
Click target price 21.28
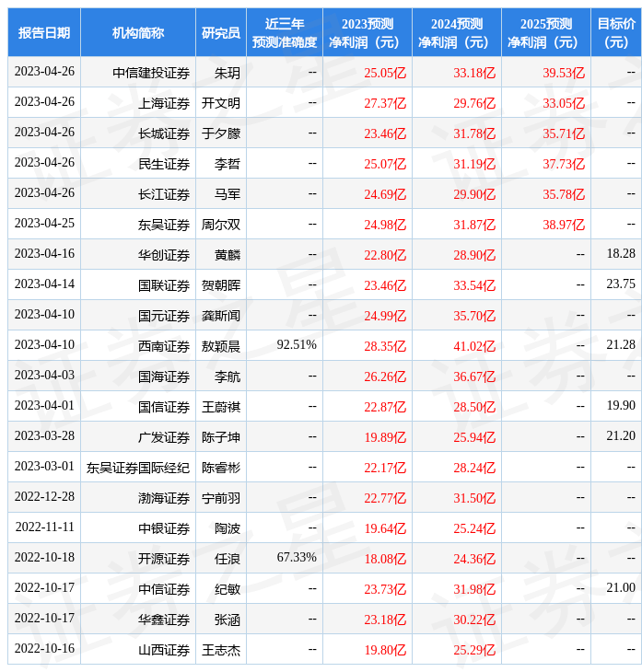(x=621, y=344)
